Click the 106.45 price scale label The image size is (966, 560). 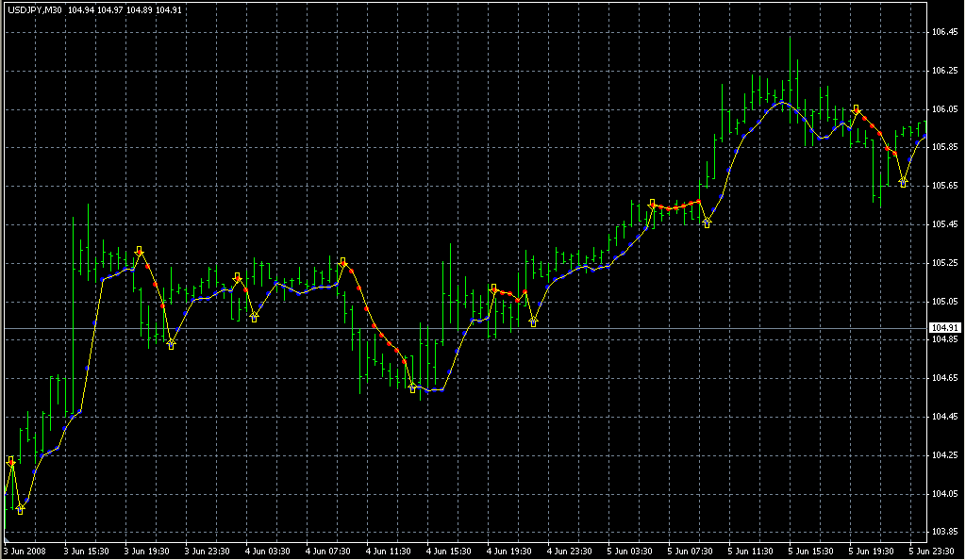click(944, 32)
